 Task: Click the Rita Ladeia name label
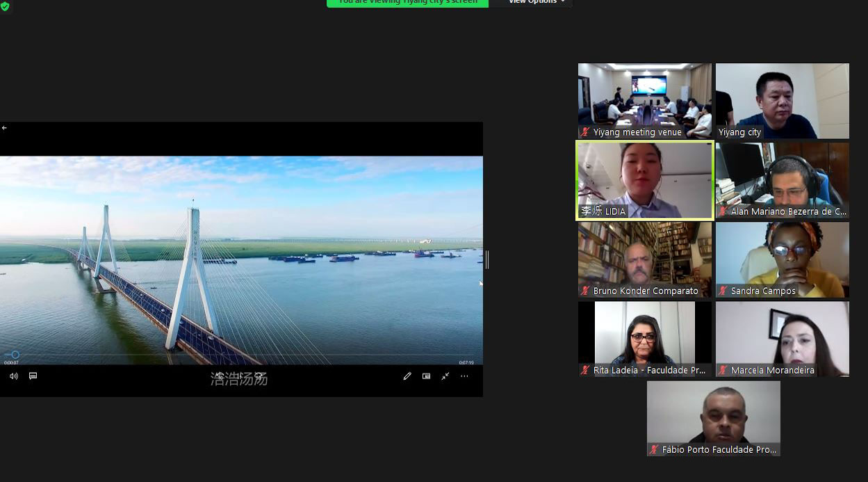click(649, 370)
